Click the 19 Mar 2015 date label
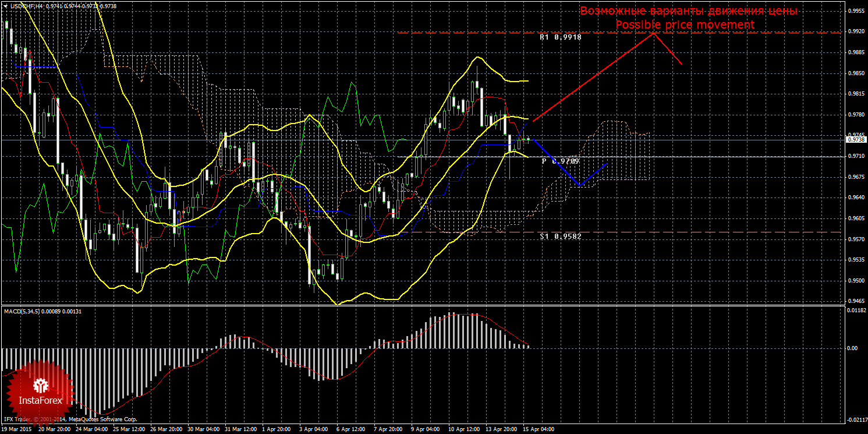The width and height of the screenshot is (868, 434). click(17, 429)
